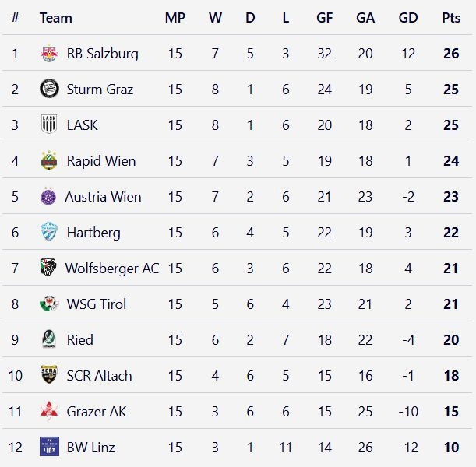Click the Sturm Graz club crest
Viewport: 476px width, 467px height.
pos(49,90)
